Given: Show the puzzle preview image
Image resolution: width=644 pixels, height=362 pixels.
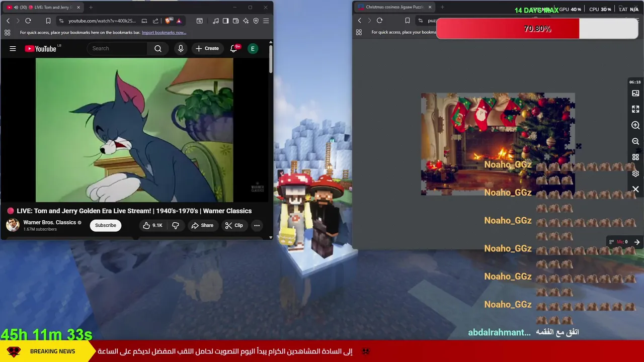Looking at the screenshot, I should 635,93.
